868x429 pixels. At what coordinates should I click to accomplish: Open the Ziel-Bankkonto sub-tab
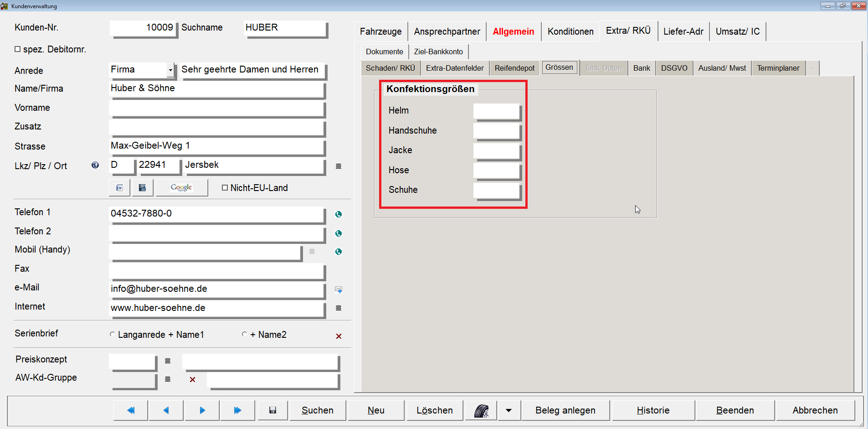(438, 52)
